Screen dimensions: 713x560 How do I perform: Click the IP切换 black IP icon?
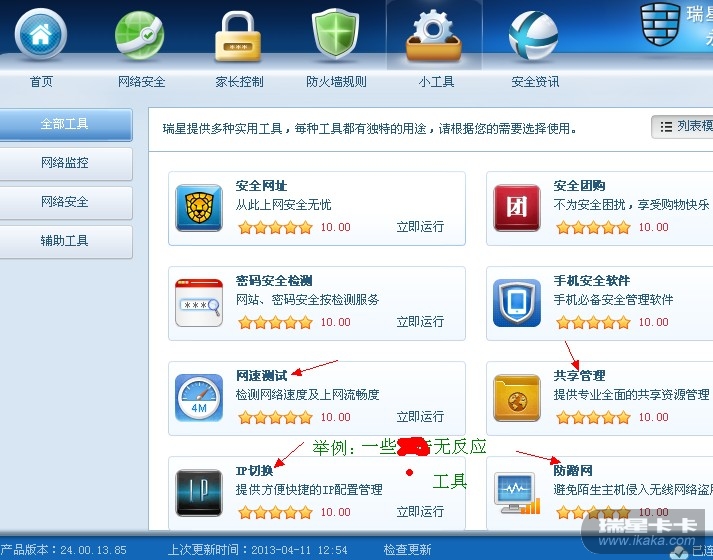199,493
